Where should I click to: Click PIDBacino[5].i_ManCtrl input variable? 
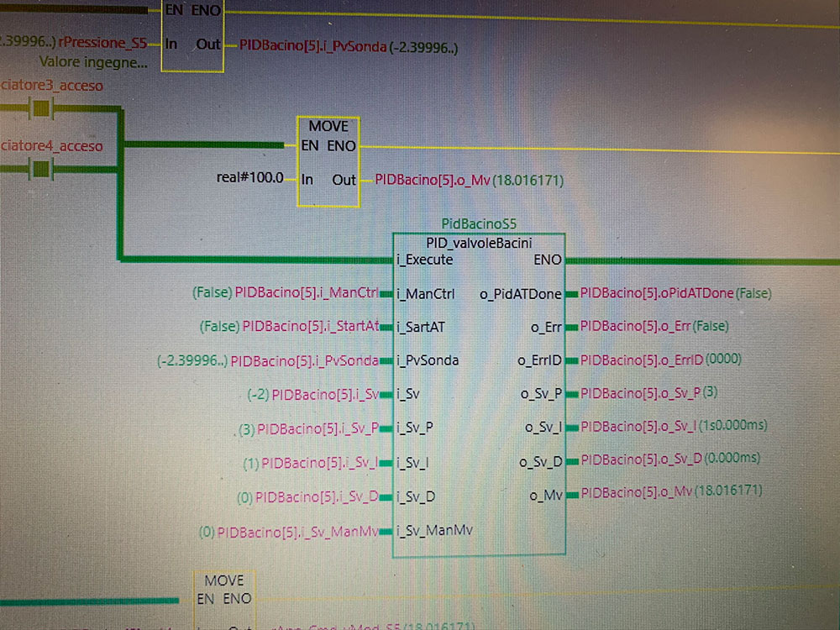click(x=307, y=293)
